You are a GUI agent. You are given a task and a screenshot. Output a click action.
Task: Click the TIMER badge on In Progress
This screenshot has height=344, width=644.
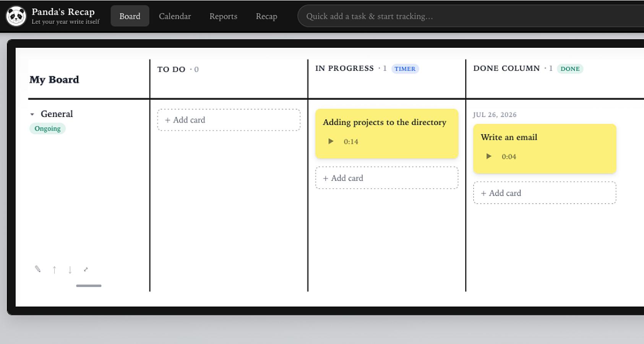405,69
